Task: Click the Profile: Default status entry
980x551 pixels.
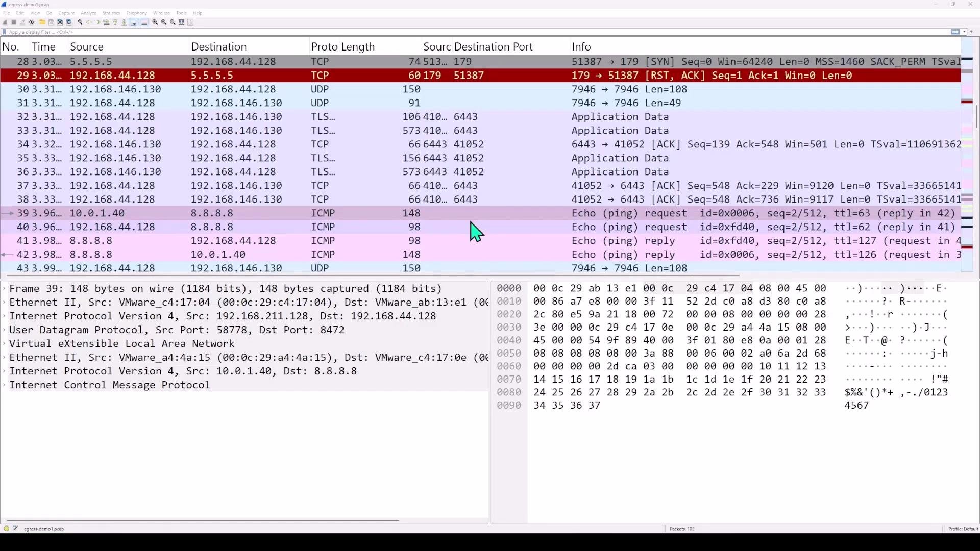Action: (963, 529)
